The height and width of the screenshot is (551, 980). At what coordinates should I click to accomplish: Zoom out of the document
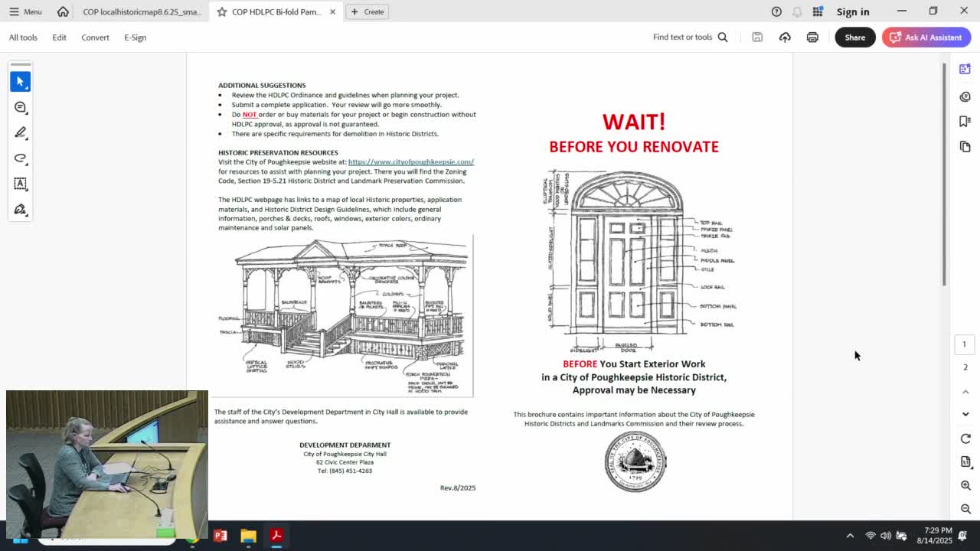[965, 508]
